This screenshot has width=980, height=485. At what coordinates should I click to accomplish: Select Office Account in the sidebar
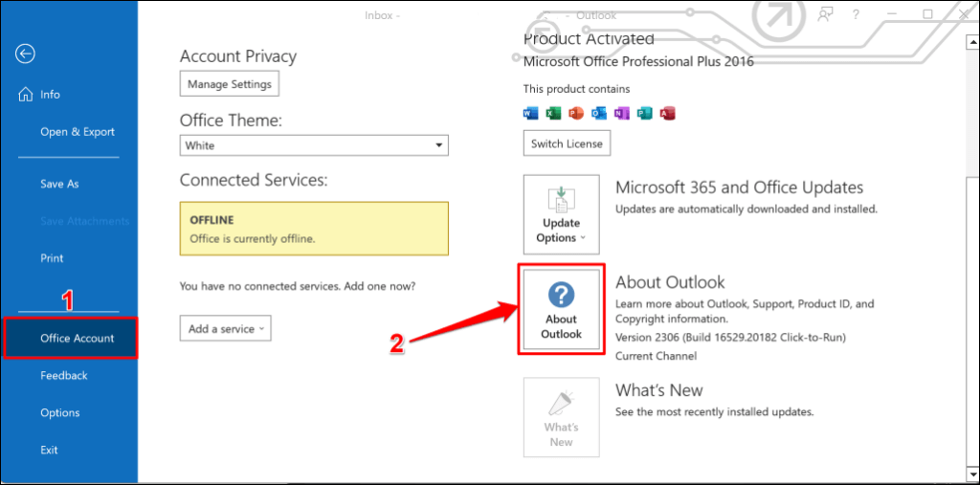(70, 338)
